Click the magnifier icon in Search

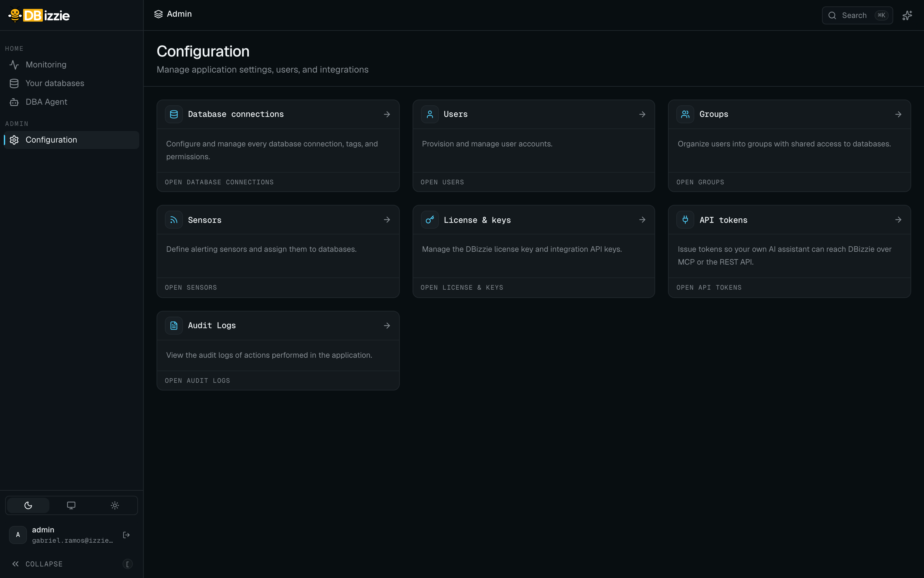832,15
